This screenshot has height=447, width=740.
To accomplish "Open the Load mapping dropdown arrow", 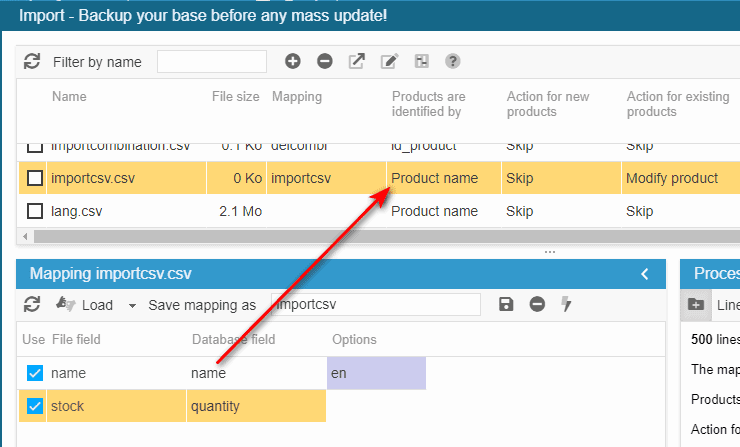I will tap(131, 305).
